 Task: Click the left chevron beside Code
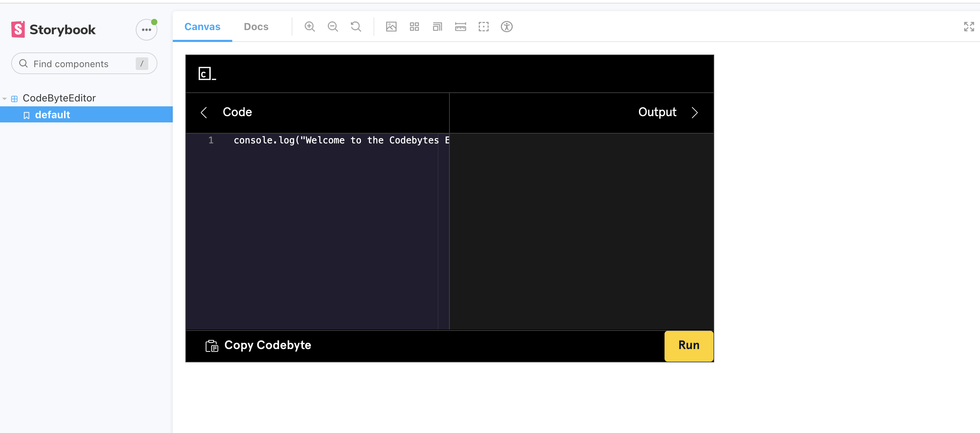pyautogui.click(x=204, y=113)
